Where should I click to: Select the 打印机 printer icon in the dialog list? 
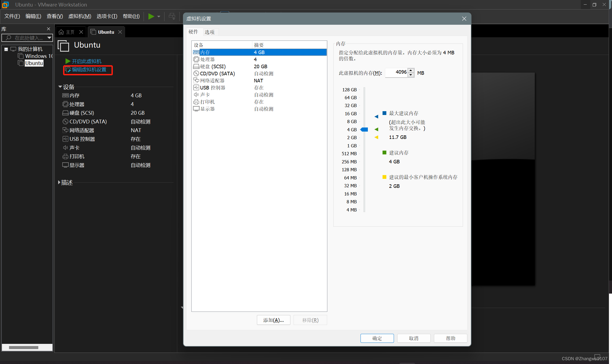[x=196, y=102]
